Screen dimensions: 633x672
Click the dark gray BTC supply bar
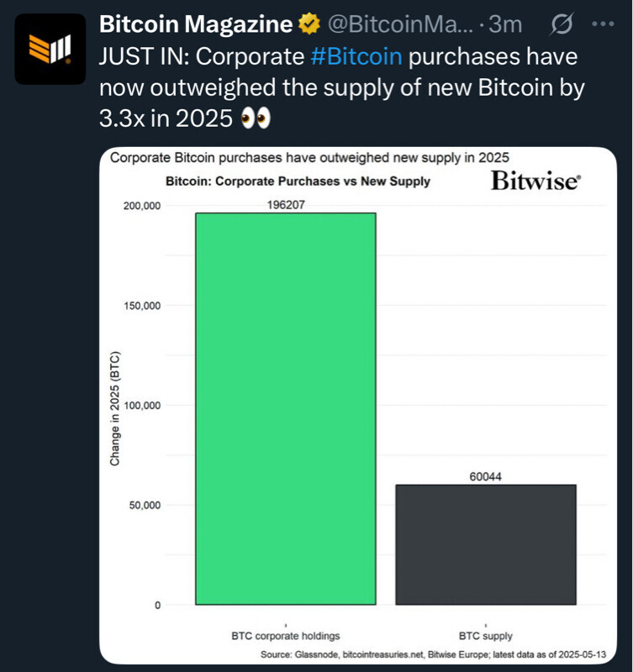click(x=485, y=544)
